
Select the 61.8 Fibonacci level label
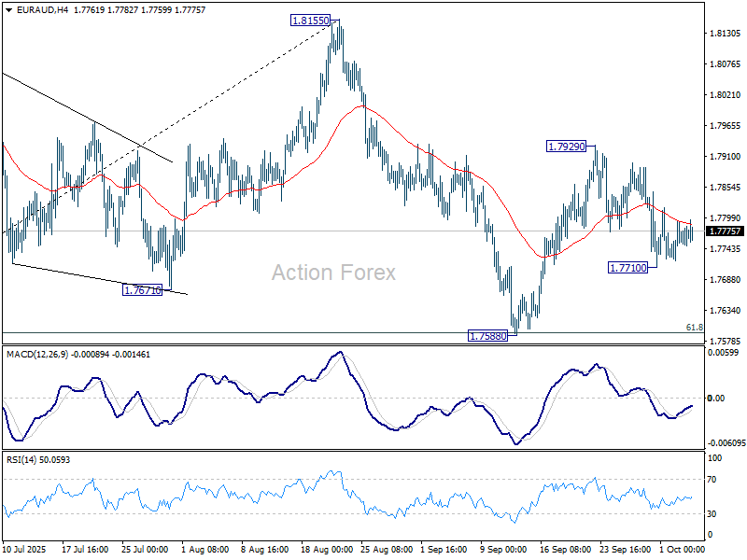click(x=694, y=328)
